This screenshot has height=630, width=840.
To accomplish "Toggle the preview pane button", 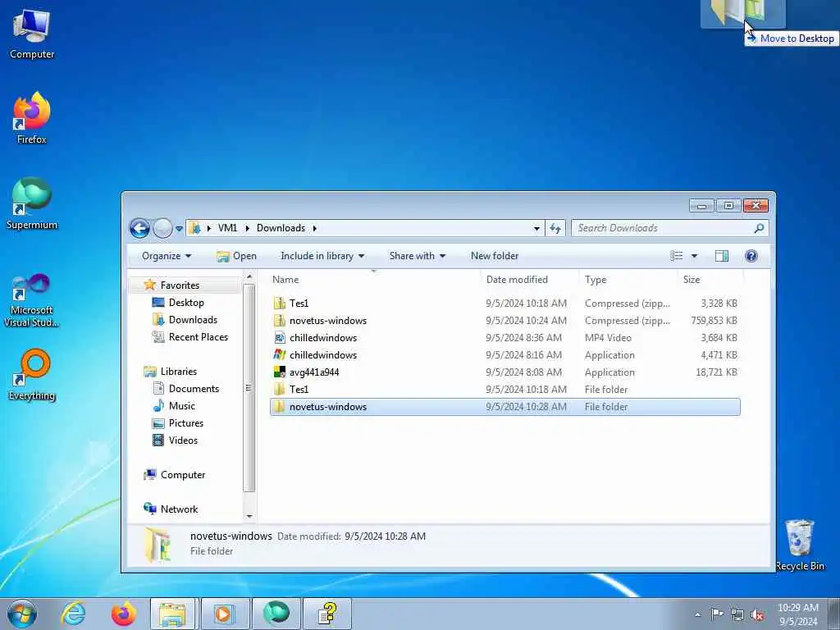I will tap(722, 256).
